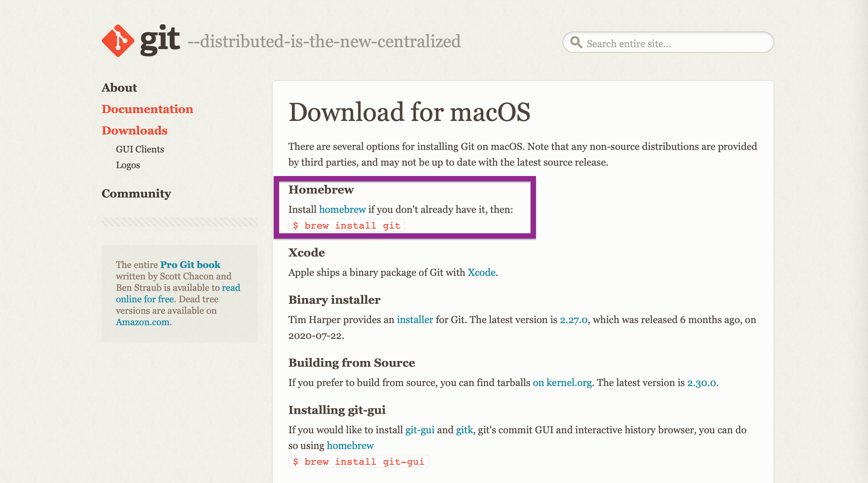The height and width of the screenshot is (483, 868).
Task: Click the magnifying glass search icon
Action: 576,42
